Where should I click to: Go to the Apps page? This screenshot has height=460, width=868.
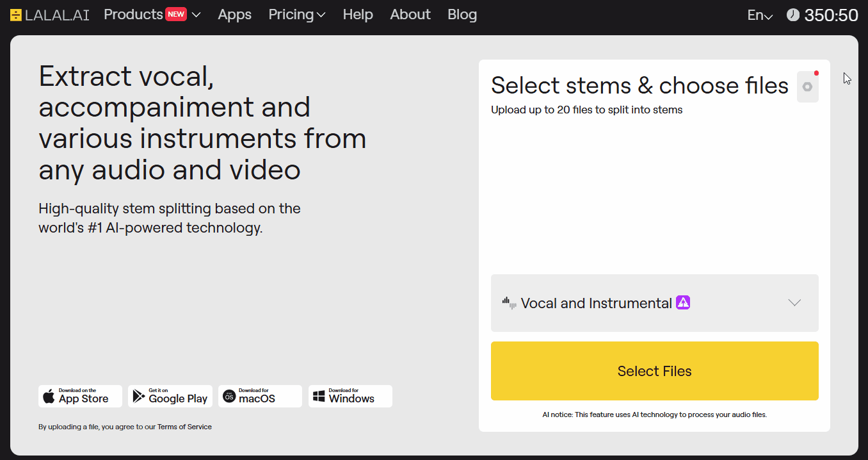click(x=234, y=15)
